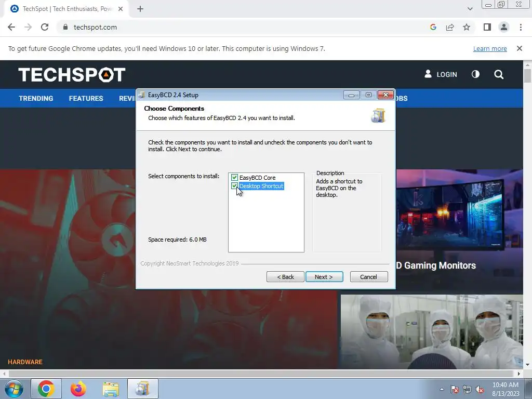
Task: Toggle the Desktop Shortcut checkbox
Action: pyautogui.click(x=234, y=186)
